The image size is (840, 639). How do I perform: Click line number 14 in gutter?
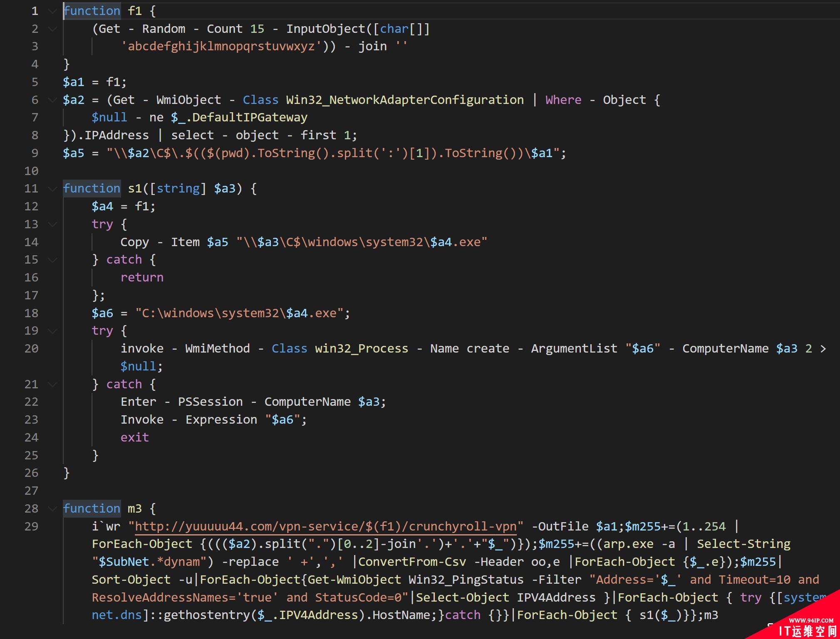point(31,242)
